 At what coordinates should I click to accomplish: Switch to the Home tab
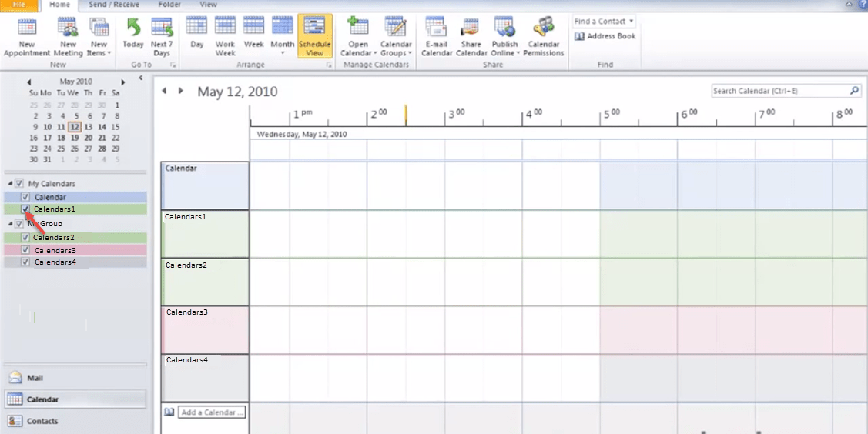click(x=59, y=5)
